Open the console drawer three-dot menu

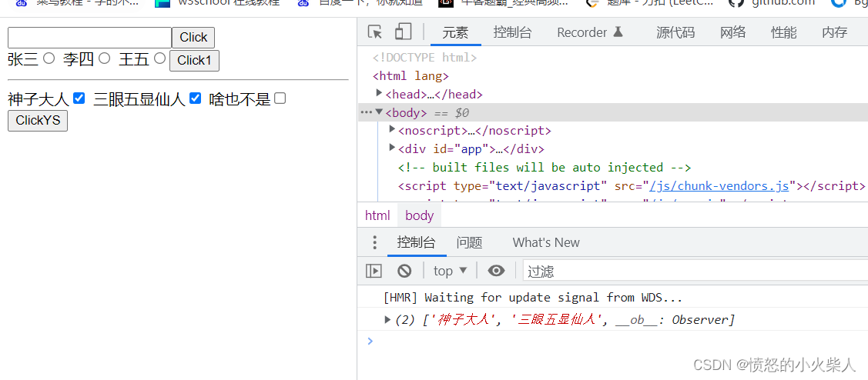tap(375, 242)
